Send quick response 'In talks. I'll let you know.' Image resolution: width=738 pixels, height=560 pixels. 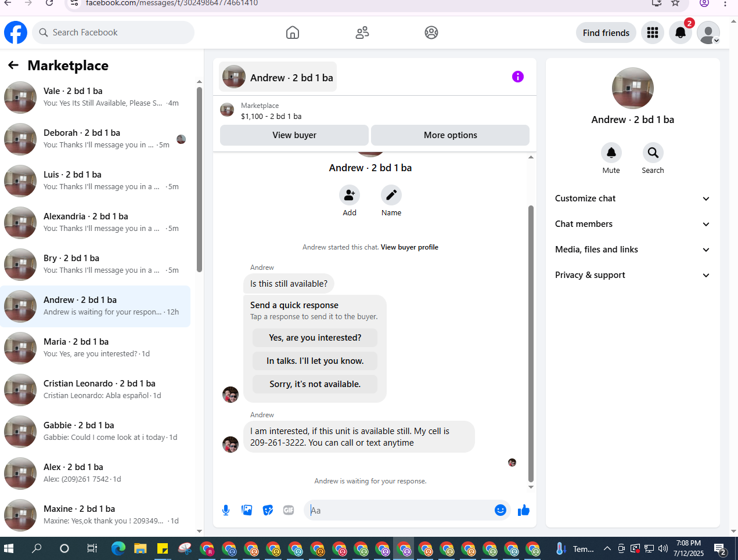pos(315,361)
